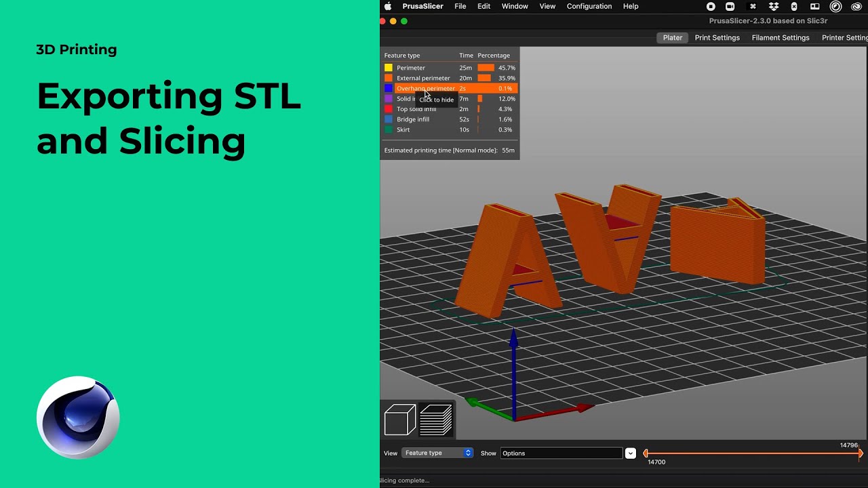
Task: Click the Show Options text field
Action: pyautogui.click(x=561, y=453)
